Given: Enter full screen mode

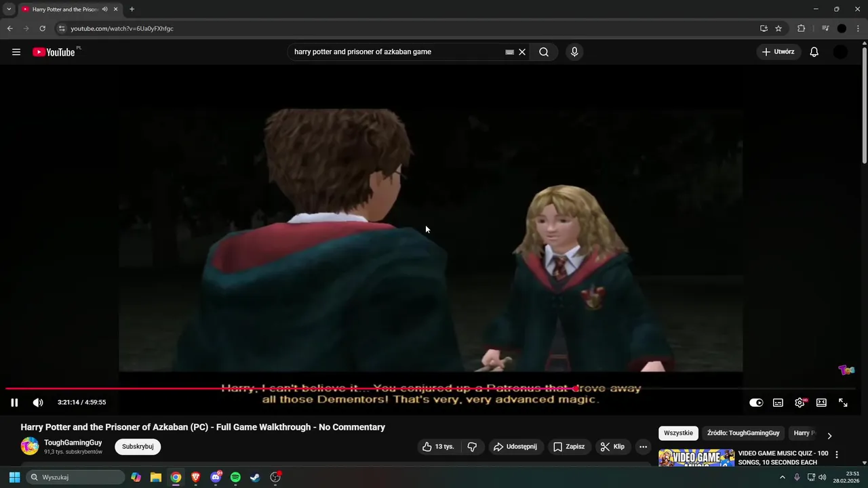Looking at the screenshot, I should tap(843, 403).
